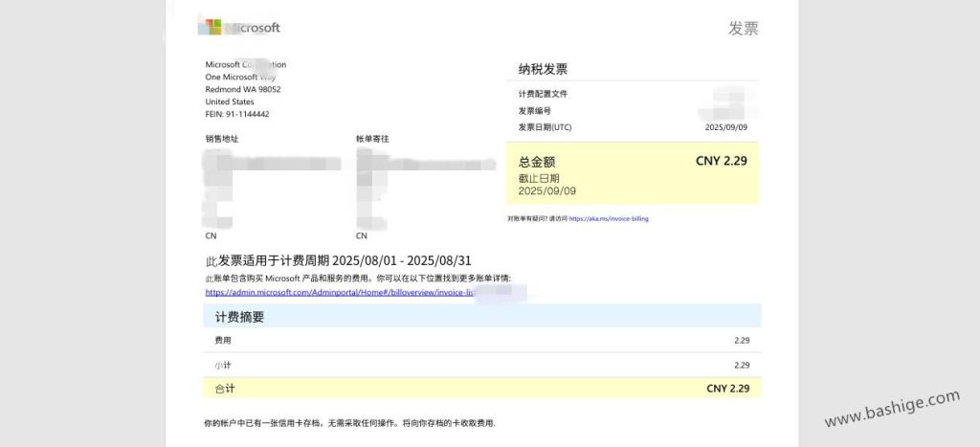Open the aka.ms/invoice-billing link

tap(608, 219)
